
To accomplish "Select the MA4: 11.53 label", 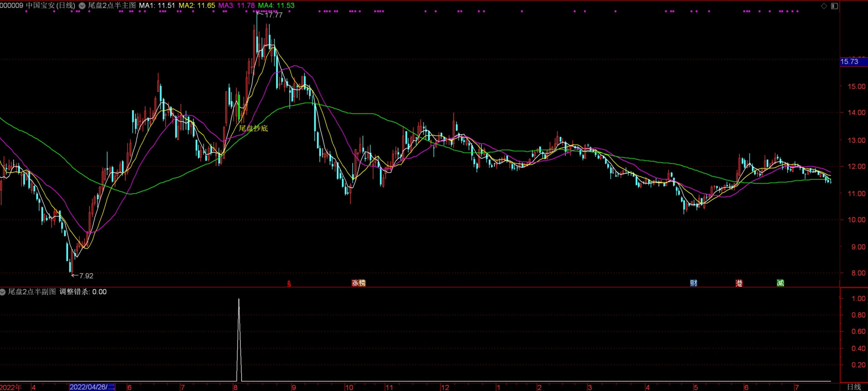I will [276, 5].
